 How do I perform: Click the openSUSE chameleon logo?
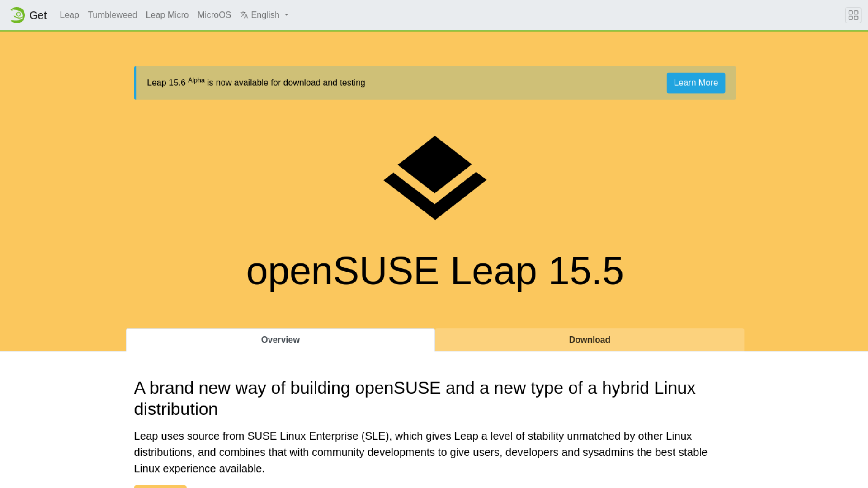tap(17, 15)
